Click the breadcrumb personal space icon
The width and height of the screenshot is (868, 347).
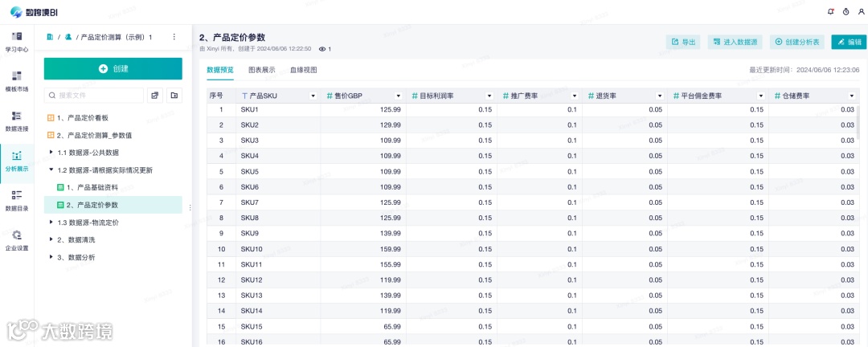(68, 37)
